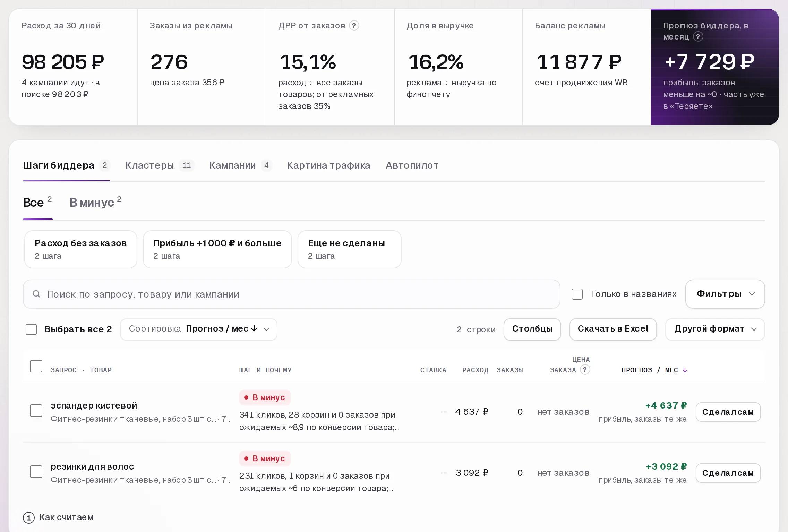788x532 pixels.
Task: Click Сделал сам for резинки для волос
Action: tap(728, 473)
